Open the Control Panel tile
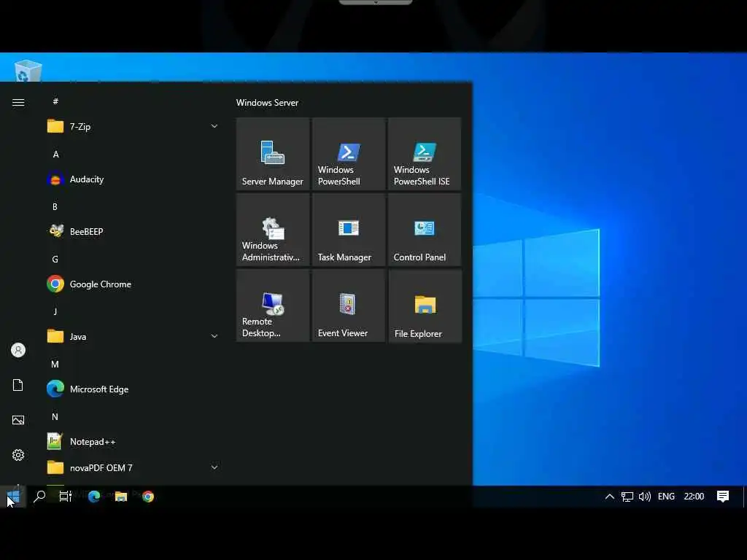 425,230
